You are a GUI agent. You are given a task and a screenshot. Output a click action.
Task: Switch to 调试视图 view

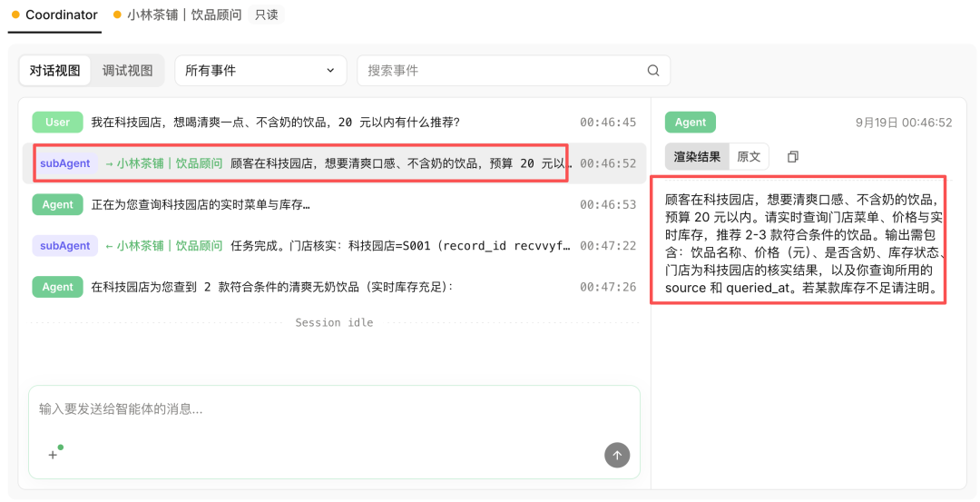click(x=128, y=71)
